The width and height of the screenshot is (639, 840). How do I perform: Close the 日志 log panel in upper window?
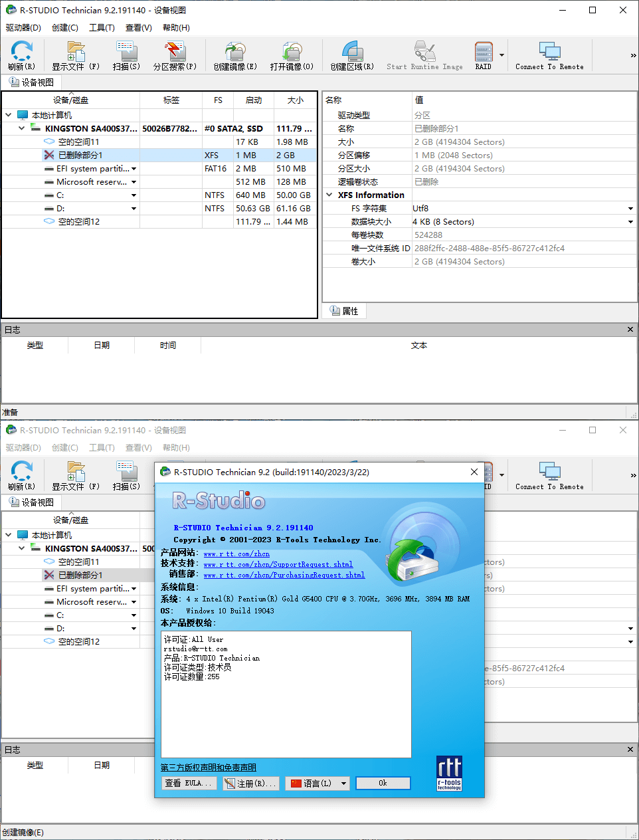coord(630,330)
